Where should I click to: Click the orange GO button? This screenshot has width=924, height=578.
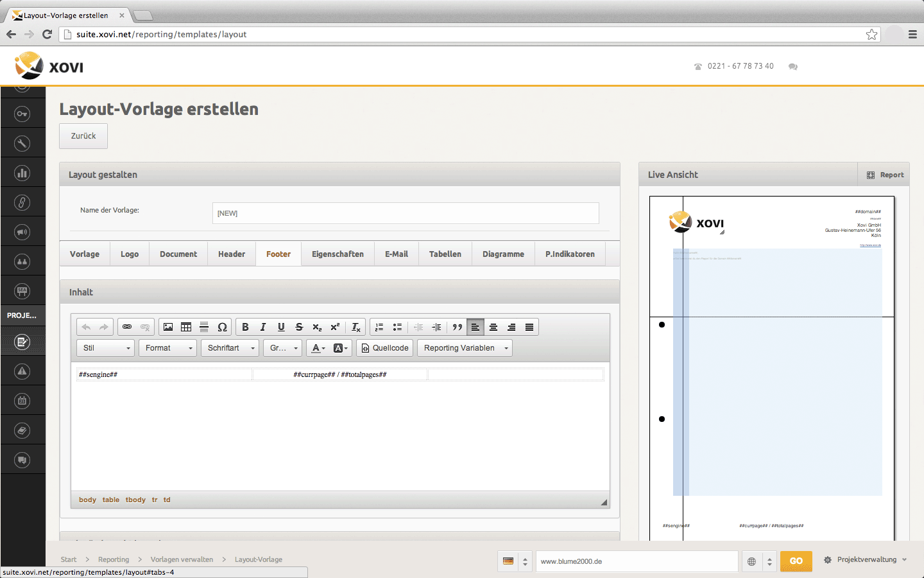point(796,561)
